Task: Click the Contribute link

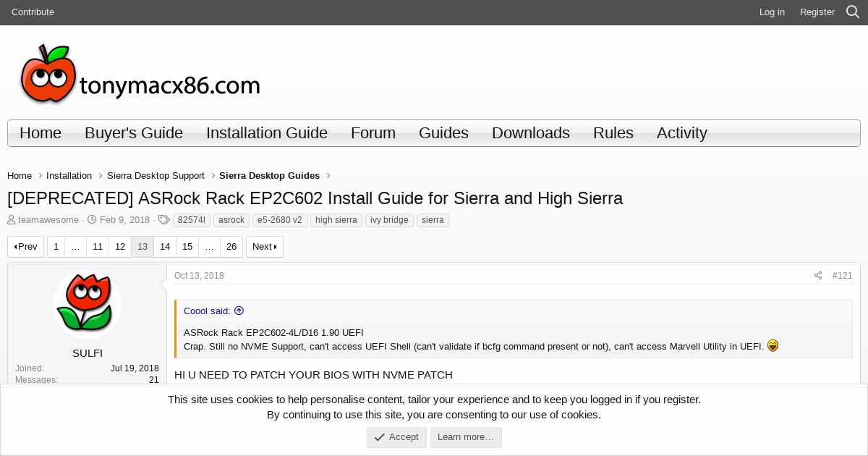Action: pyautogui.click(x=33, y=12)
